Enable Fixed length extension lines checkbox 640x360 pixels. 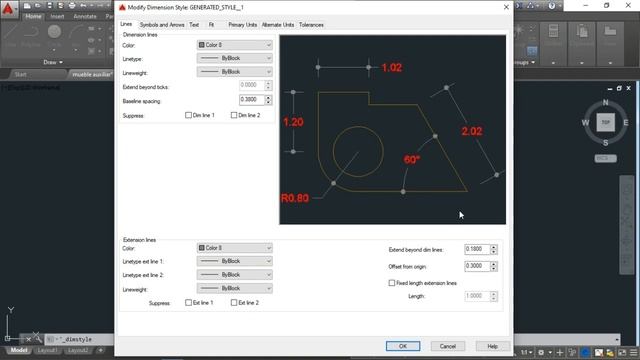coord(392,283)
